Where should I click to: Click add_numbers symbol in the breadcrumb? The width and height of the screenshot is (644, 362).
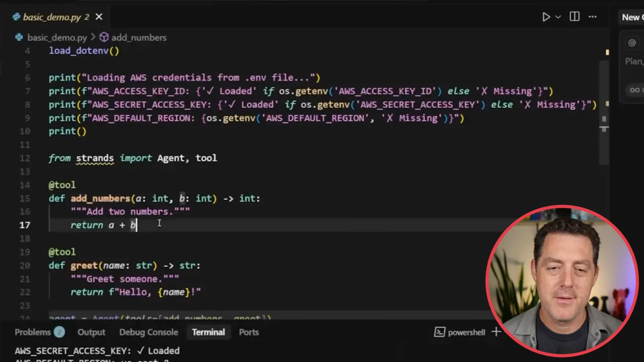pos(139,37)
